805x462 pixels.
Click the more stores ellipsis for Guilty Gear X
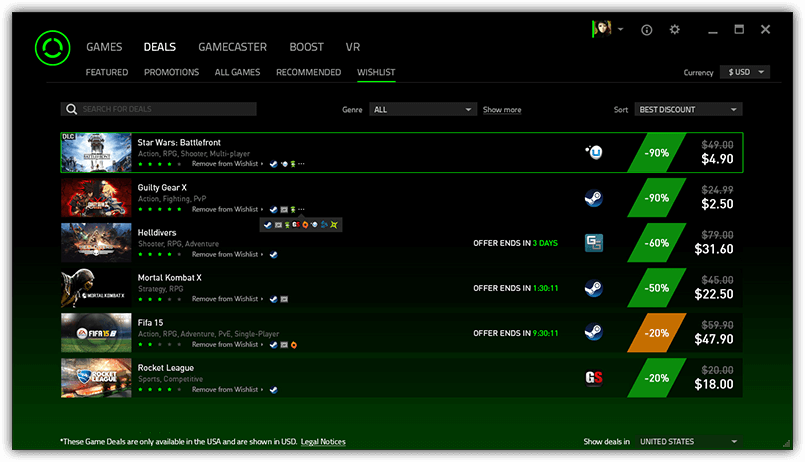click(x=301, y=209)
